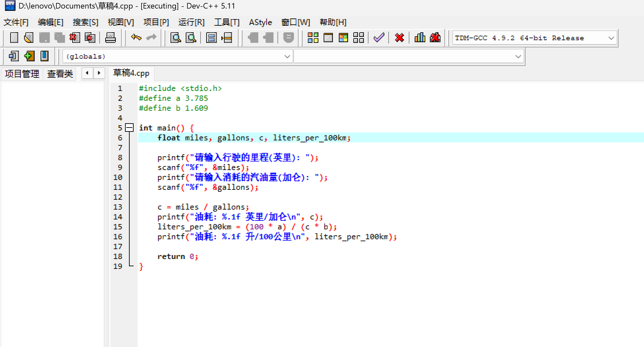
Task: Click the 'float miles, gallons' declaration line
Action: coord(254,138)
